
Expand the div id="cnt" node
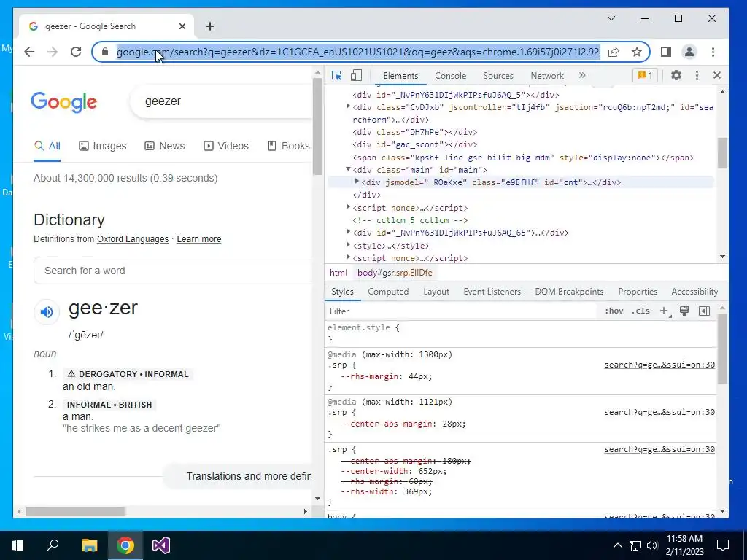coord(357,182)
